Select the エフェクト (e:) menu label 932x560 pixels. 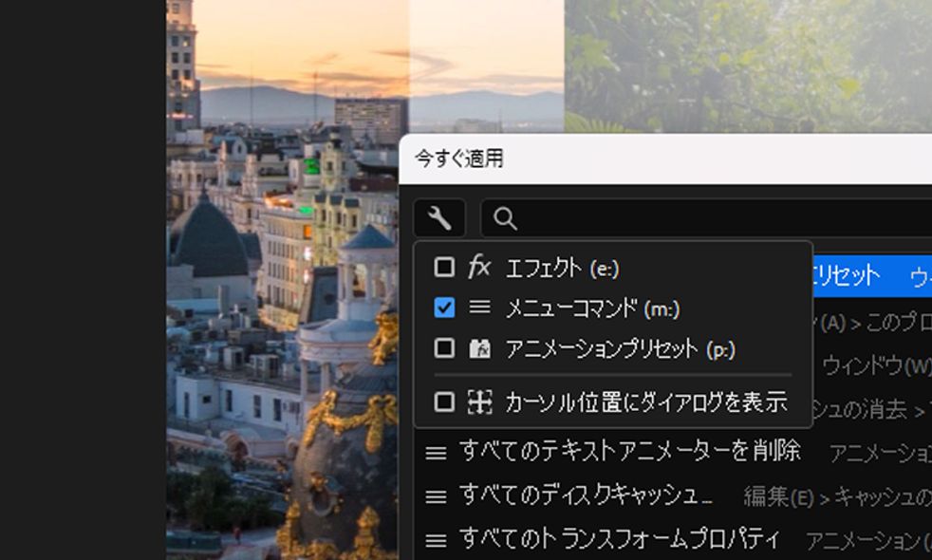(x=562, y=268)
